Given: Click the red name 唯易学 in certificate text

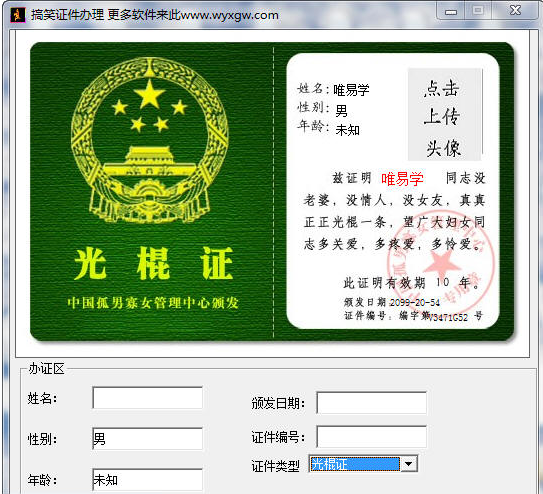Looking at the screenshot, I should (x=402, y=179).
